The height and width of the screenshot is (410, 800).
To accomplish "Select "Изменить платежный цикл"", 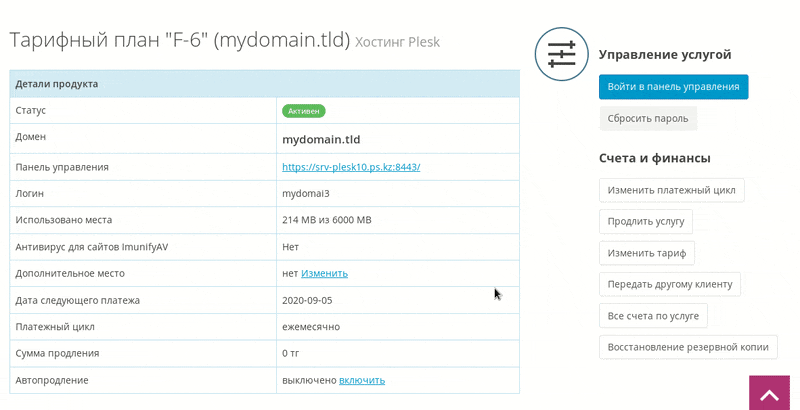I will pos(671,190).
